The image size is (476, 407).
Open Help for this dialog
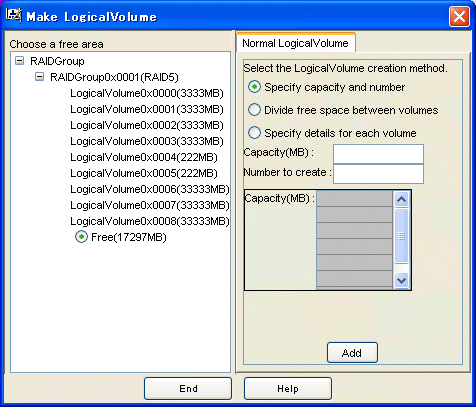click(x=288, y=388)
